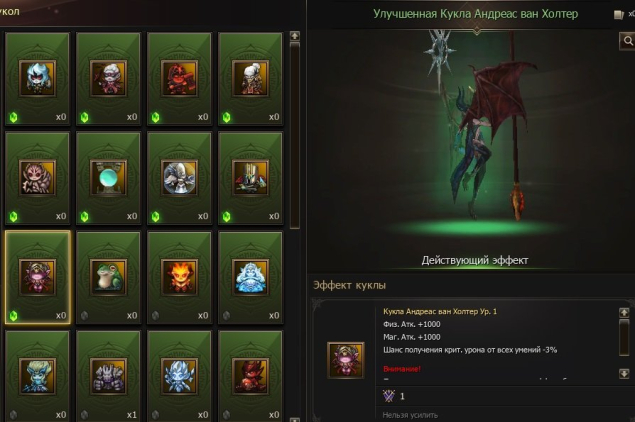The width and height of the screenshot is (635, 422).
Task: Click the scroll item icon at top right
Action: pos(618,15)
